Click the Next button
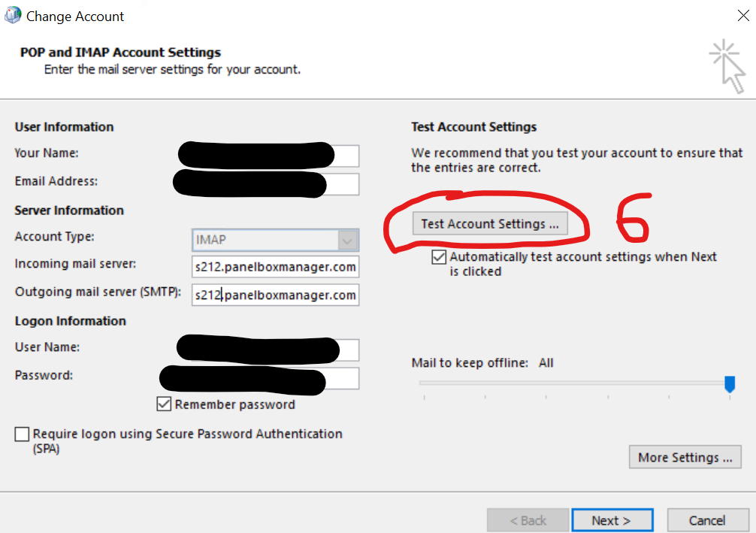 pyautogui.click(x=612, y=520)
